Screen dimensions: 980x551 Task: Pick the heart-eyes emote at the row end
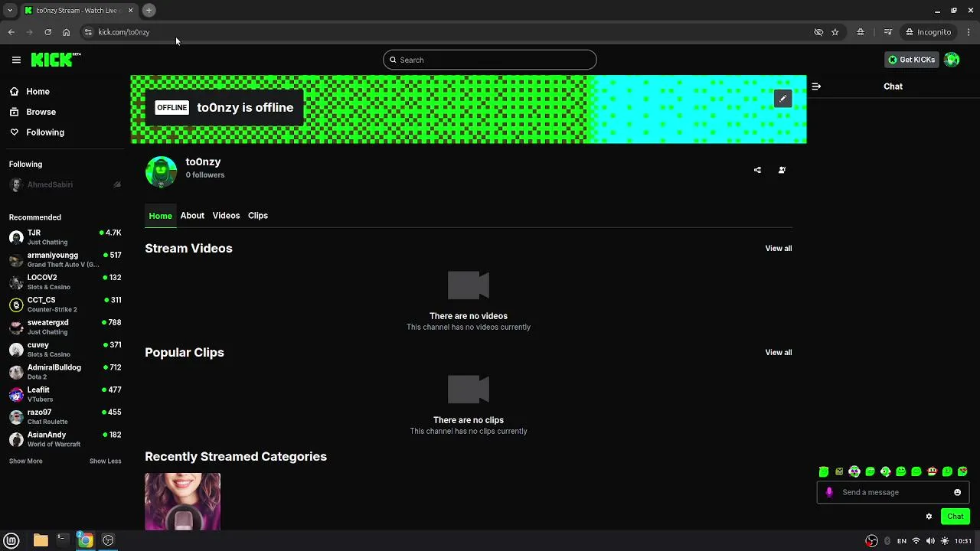(x=962, y=471)
